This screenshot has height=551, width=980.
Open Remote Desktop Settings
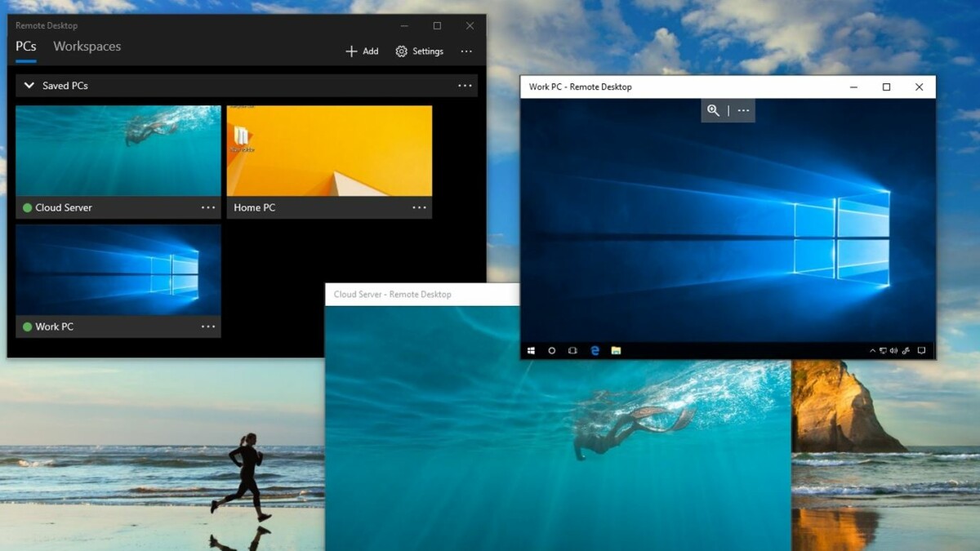pyautogui.click(x=419, y=51)
